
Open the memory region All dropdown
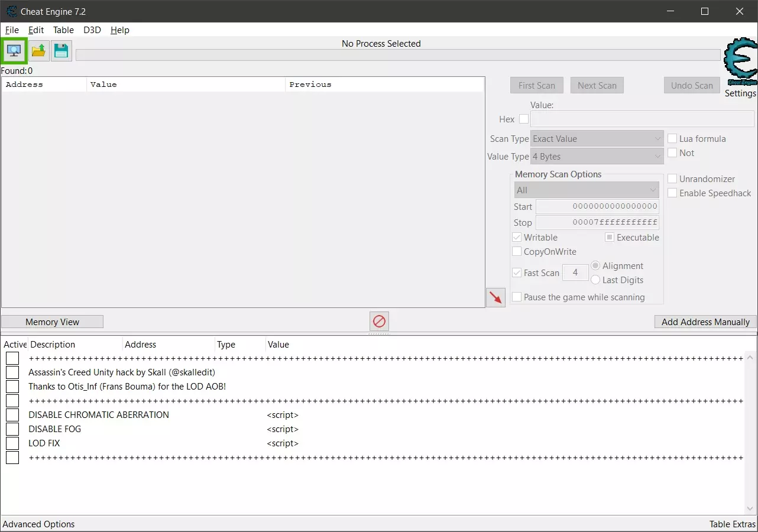(586, 190)
